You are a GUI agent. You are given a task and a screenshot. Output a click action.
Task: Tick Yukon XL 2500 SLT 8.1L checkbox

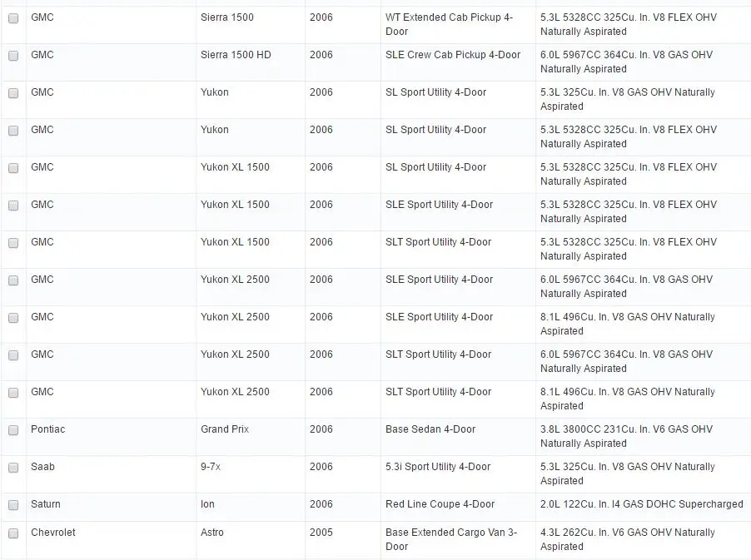tap(13, 393)
